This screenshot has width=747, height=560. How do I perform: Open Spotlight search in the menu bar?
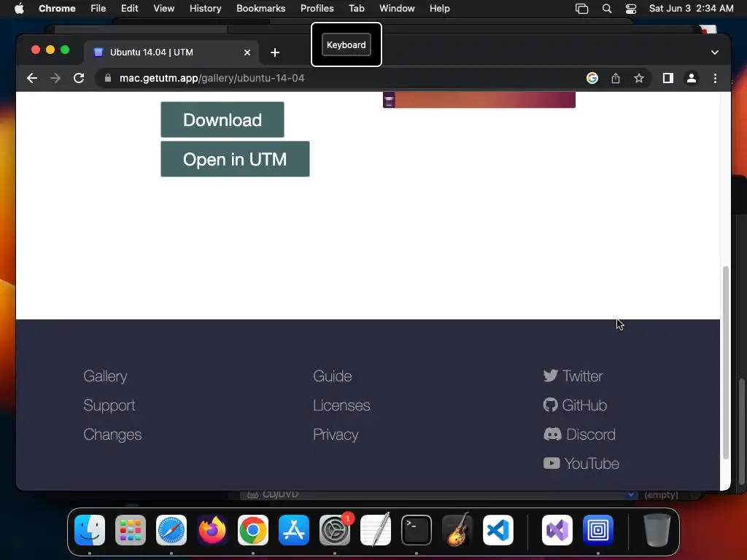pos(607,9)
